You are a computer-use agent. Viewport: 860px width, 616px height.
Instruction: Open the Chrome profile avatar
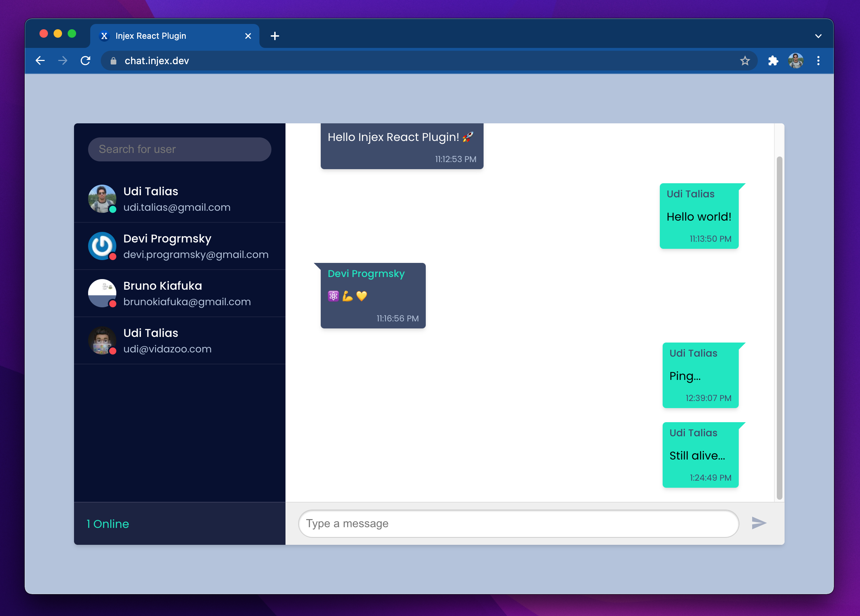[795, 61]
